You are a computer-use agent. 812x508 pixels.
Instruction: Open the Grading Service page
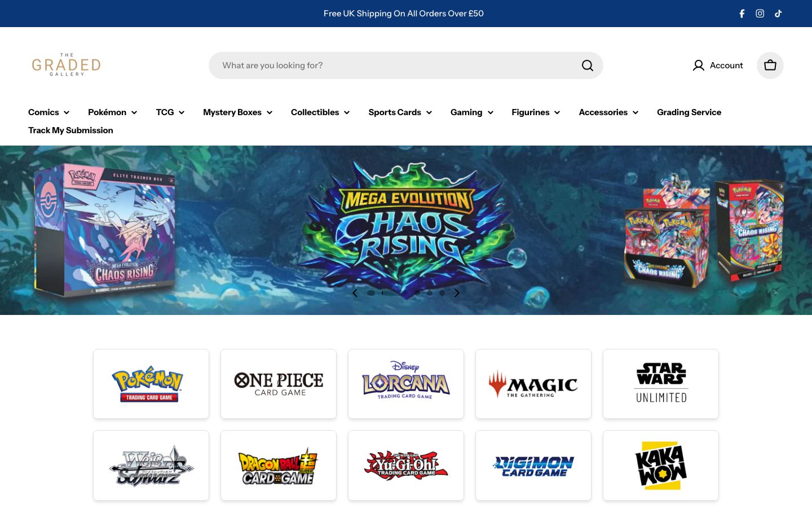click(689, 112)
